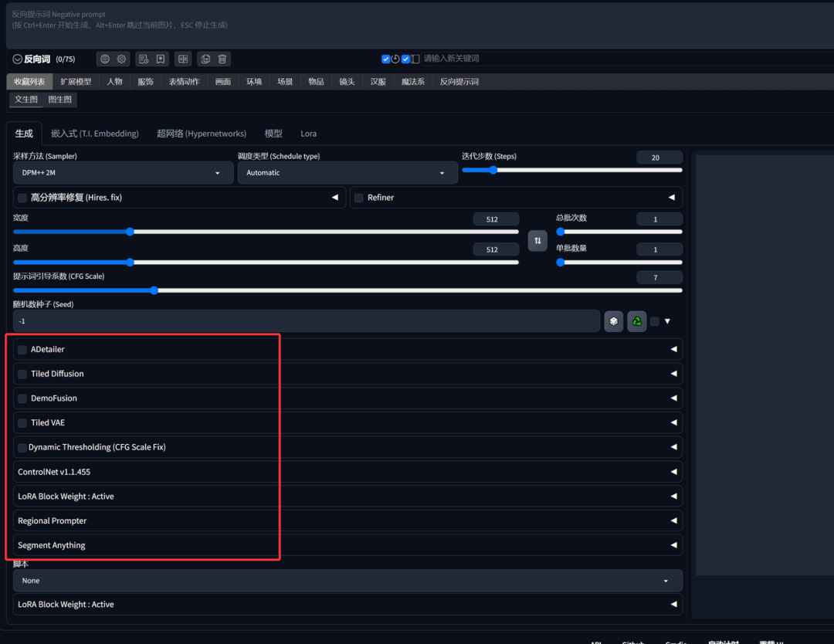Viewport: 834px width, 644px height.
Task: Tick the 高分辨率修复 (Hires. fix) checkbox
Action: click(22, 198)
